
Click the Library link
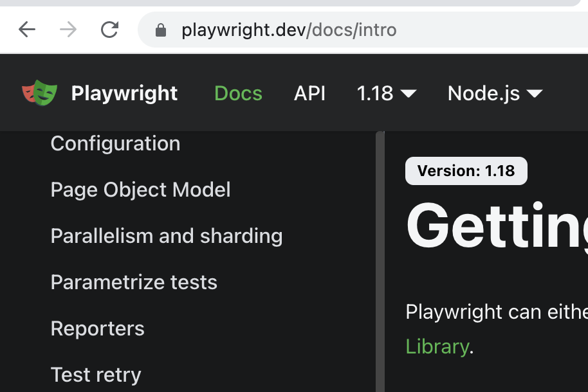click(437, 346)
